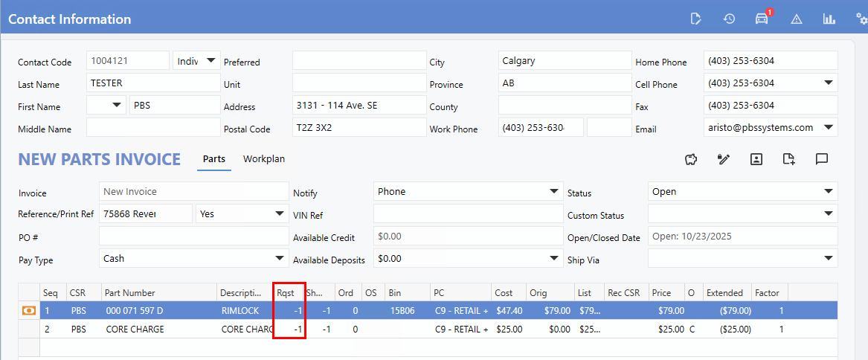Select the CORE CHARGE row in parts grid
868x360 pixels.
click(134, 329)
